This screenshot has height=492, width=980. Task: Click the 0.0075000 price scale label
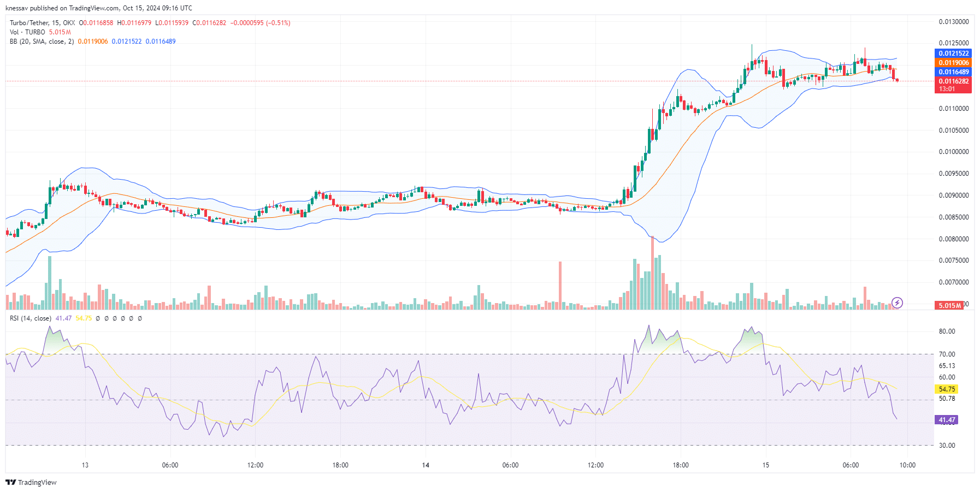coord(954,260)
